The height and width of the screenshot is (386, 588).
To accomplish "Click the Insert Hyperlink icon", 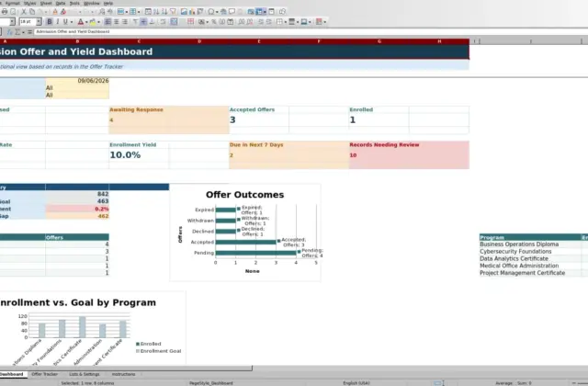I will click(x=223, y=12).
